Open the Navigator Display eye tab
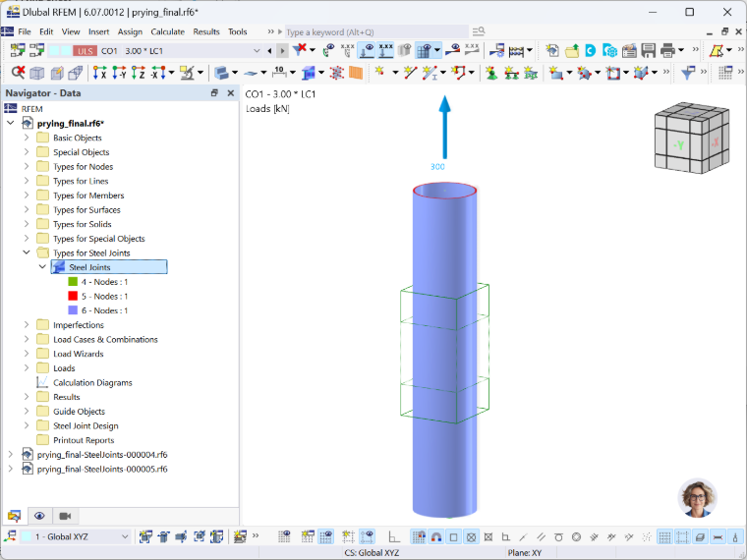This screenshot has height=560, width=747. [39, 516]
